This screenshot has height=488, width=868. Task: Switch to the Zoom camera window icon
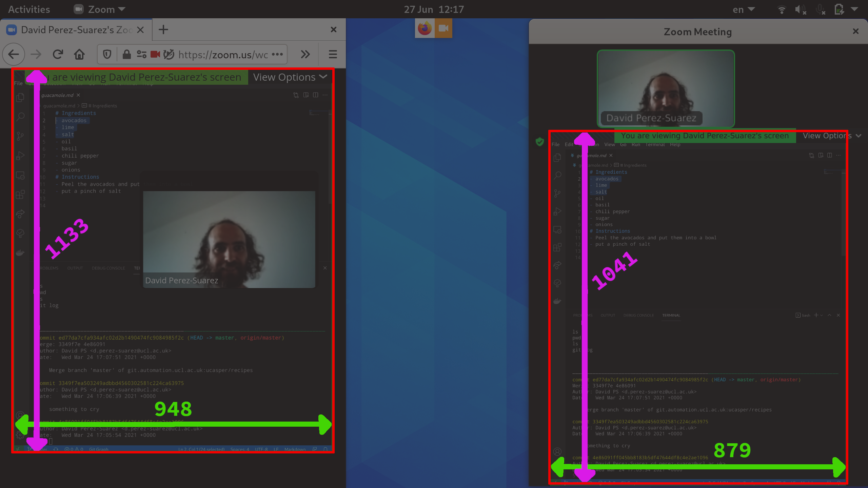[x=443, y=28]
